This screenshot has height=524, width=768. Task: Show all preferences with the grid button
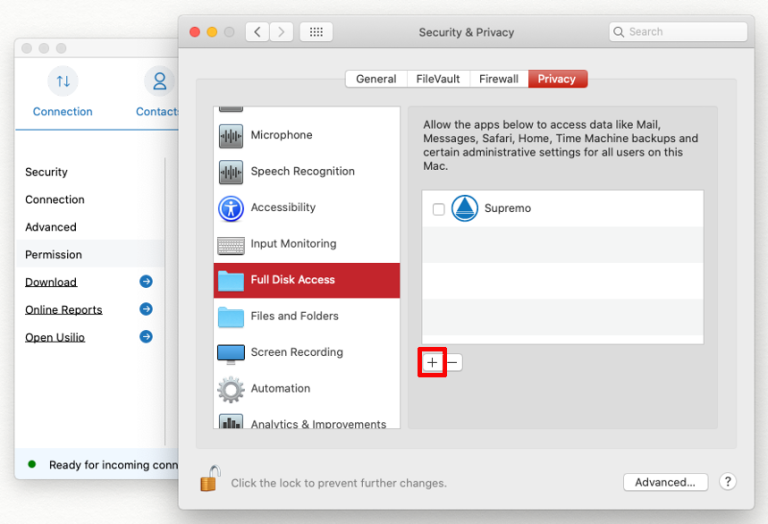tap(316, 32)
